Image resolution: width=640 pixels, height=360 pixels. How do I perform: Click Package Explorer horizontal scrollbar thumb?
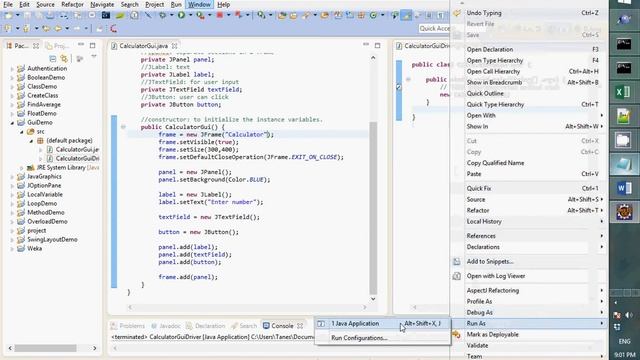point(45,348)
